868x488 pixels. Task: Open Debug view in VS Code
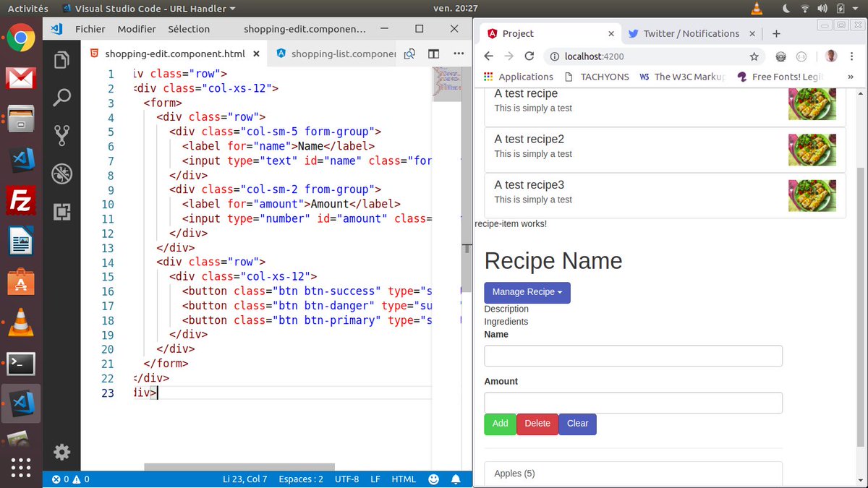62,174
